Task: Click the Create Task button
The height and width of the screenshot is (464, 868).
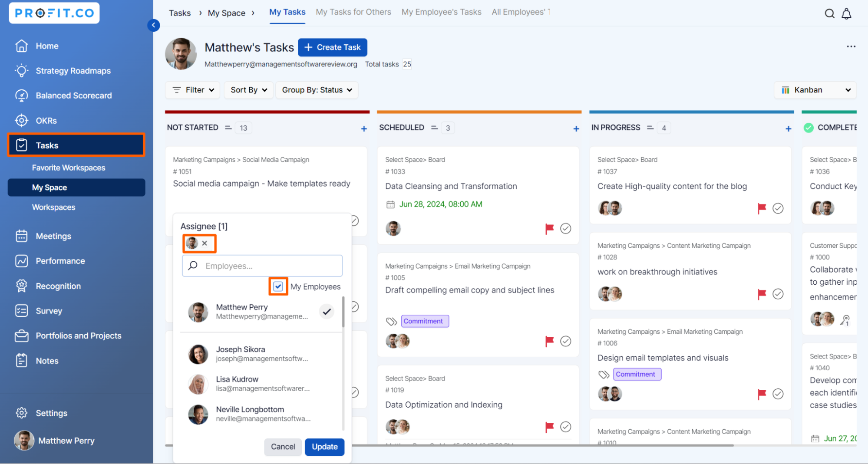Action: (x=333, y=47)
